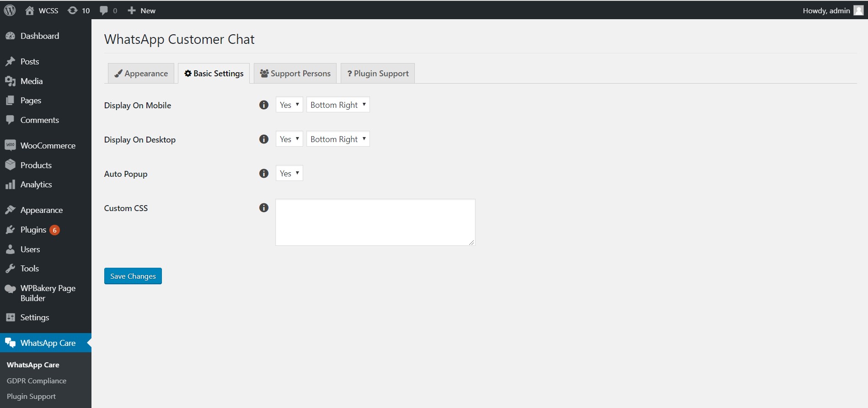Click the updates icon showing 10
The height and width of the screenshot is (408, 868).
point(79,11)
